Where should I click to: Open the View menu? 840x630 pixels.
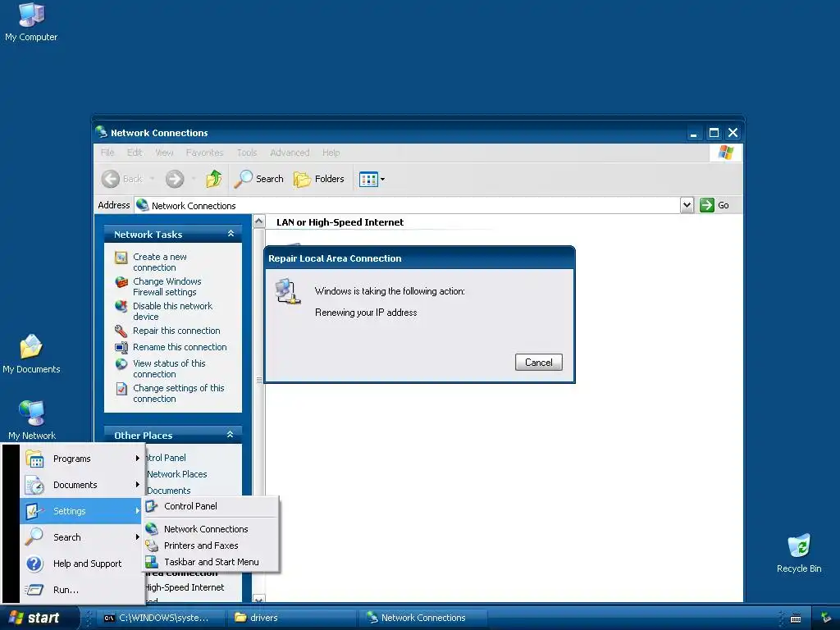(x=164, y=153)
